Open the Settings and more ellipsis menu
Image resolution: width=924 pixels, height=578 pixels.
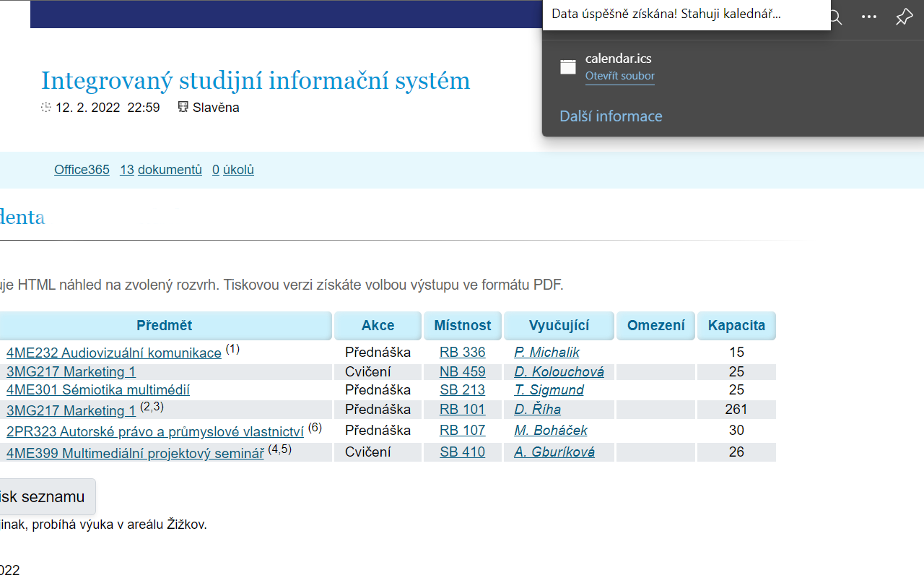click(868, 17)
